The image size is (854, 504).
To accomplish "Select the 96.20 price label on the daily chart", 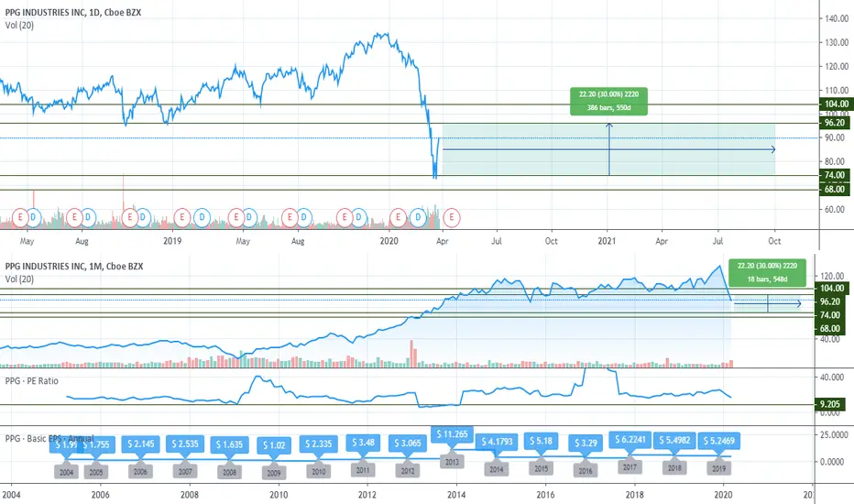I will pyautogui.click(x=836, y=123).
